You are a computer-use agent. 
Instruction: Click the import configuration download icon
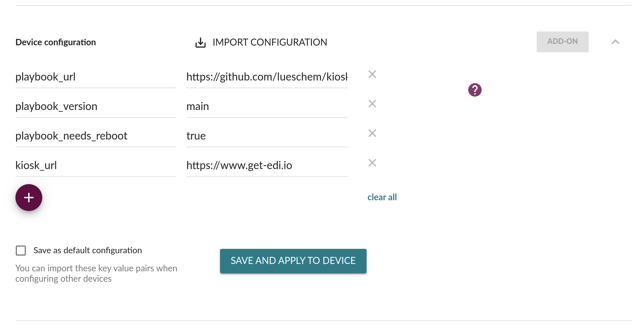(201, 43)
